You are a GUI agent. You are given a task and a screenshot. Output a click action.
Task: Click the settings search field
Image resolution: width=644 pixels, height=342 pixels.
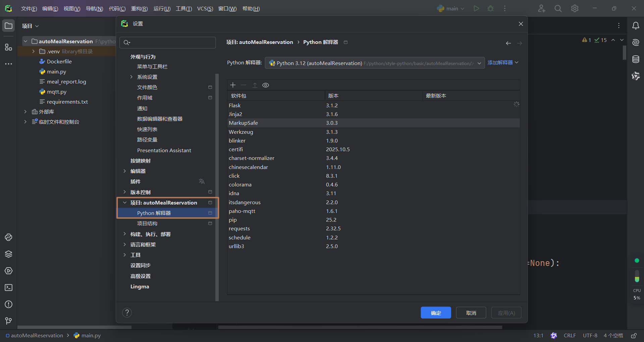click(x=168, y=43)
